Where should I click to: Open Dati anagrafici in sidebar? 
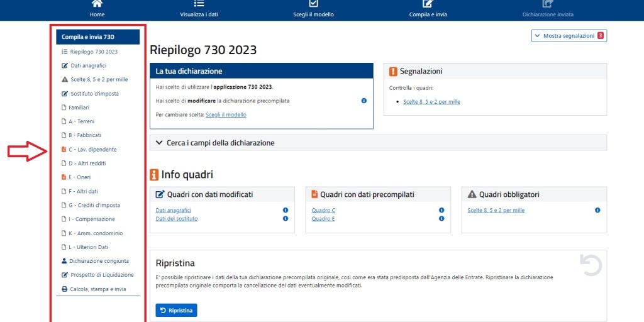[x=84, y=65]
